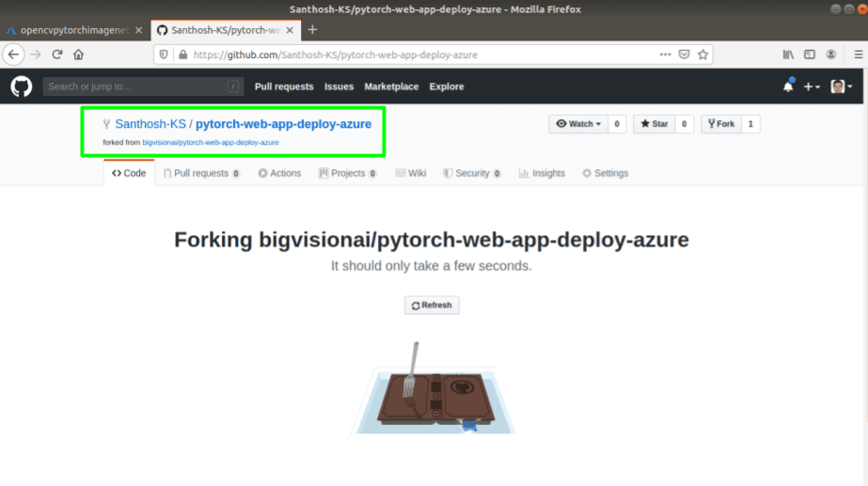Open the page actions three-dots menu
The width and height of the screenshot is (868, 486).
(665, 55)
